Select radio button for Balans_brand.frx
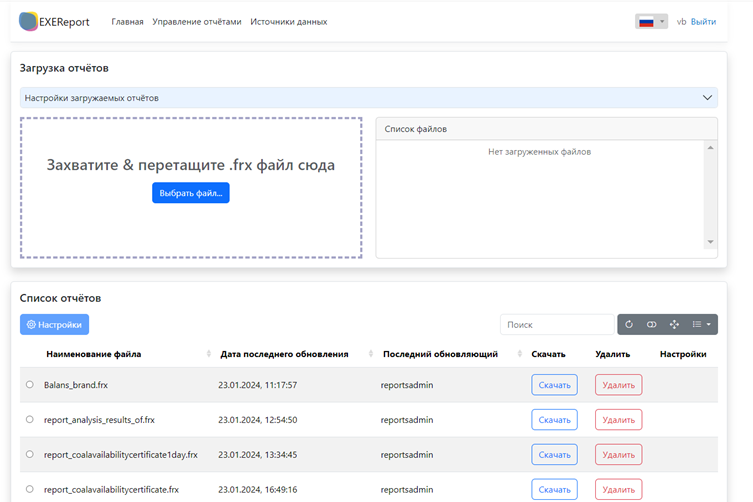This screenshot has width=753, height=502. (30, 384)
